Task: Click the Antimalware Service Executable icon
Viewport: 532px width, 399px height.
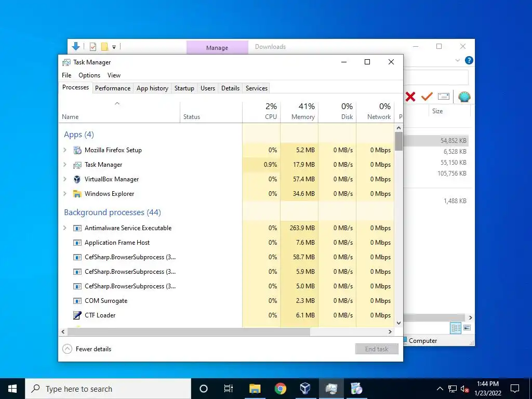Action: point(77,228)
